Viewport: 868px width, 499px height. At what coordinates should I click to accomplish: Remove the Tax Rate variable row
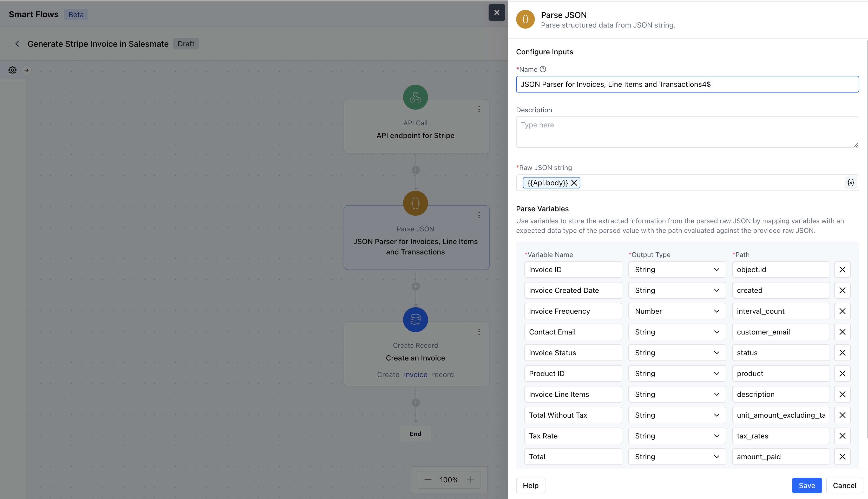click(x=842, y=436)
